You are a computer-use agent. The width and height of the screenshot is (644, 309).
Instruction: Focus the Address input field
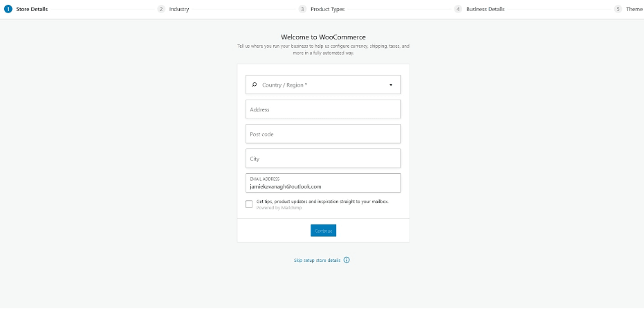323,109
